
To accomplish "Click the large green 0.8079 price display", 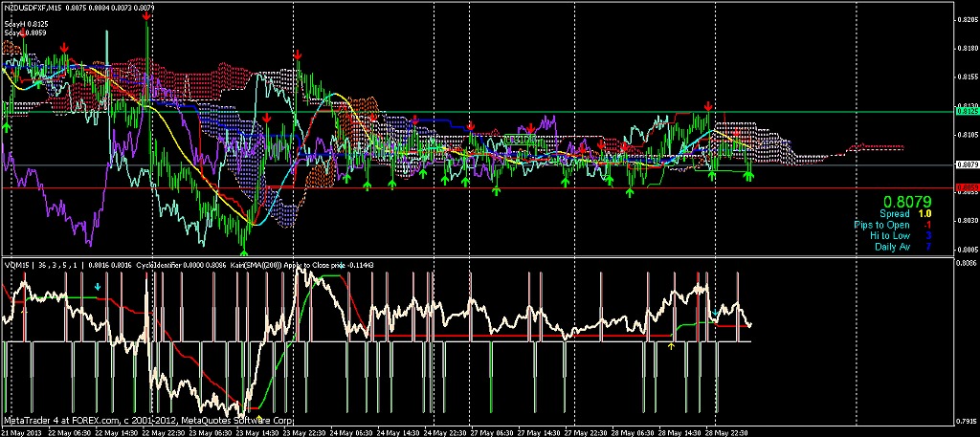I will [x=906, y=202].
